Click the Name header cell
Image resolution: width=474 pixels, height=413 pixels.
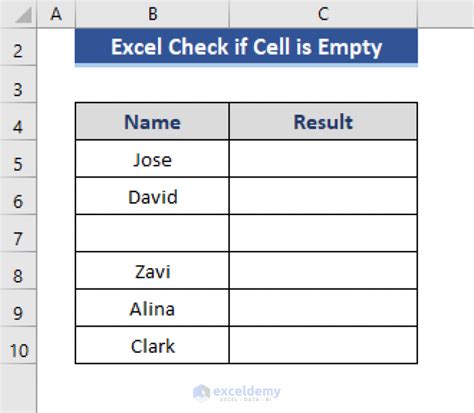152,121
